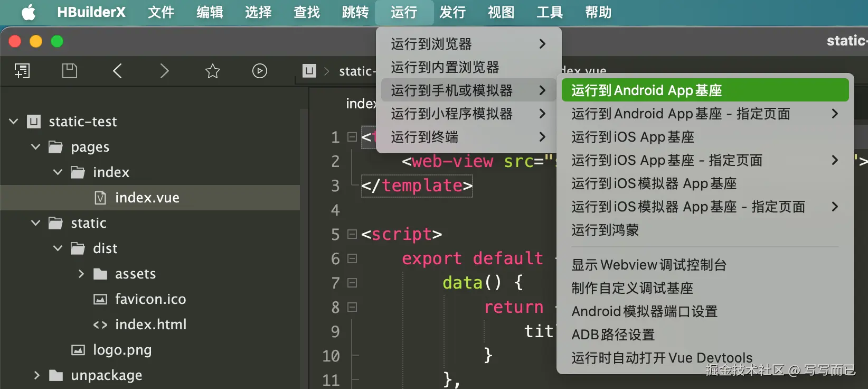Fold the script block at line 5
This screenshot has width=868, height=389.
point(352,234)
